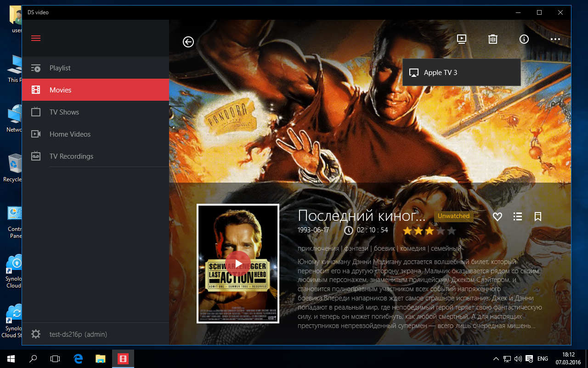Viewport: 588px width, 368px height.
Task: Open TV Recordings section
Action: (96, 156)
